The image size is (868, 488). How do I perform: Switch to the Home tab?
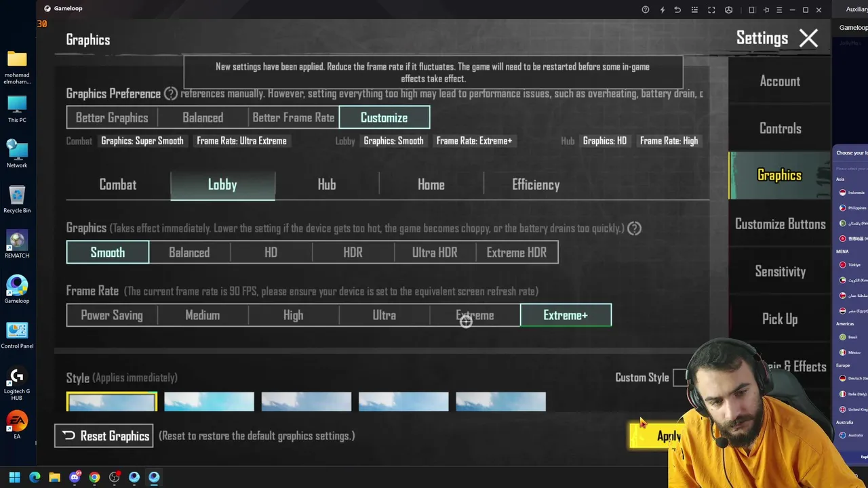pyautogui.click(x=431, y=185)
